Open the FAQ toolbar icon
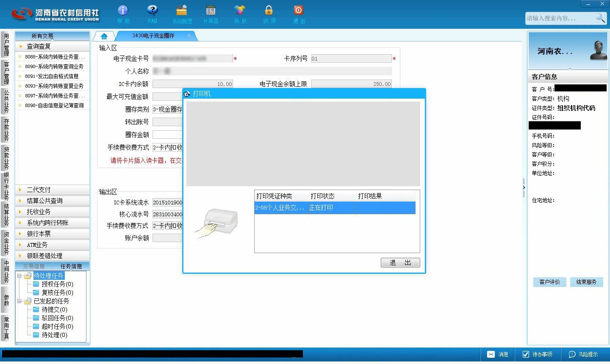 pos(152,14)
